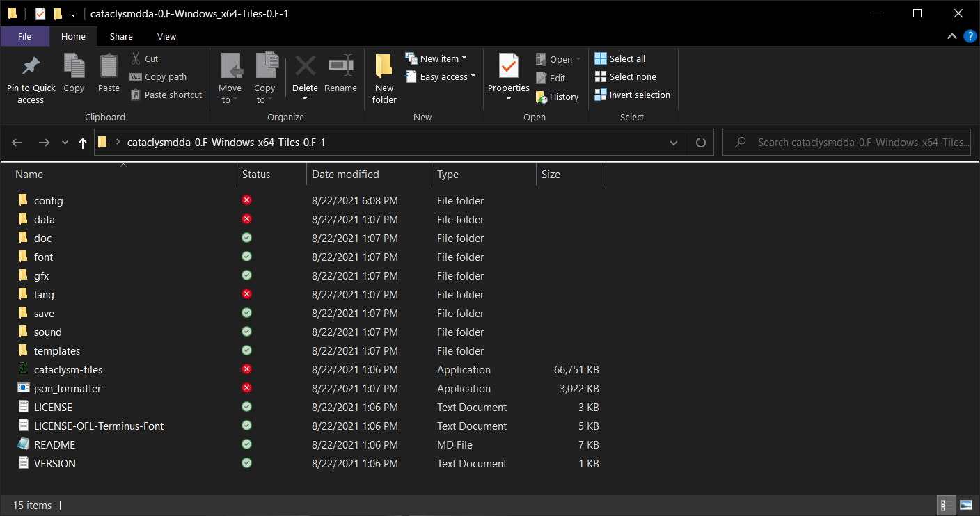
Task: Select the VERSION text document
Action: pos(55,464)
